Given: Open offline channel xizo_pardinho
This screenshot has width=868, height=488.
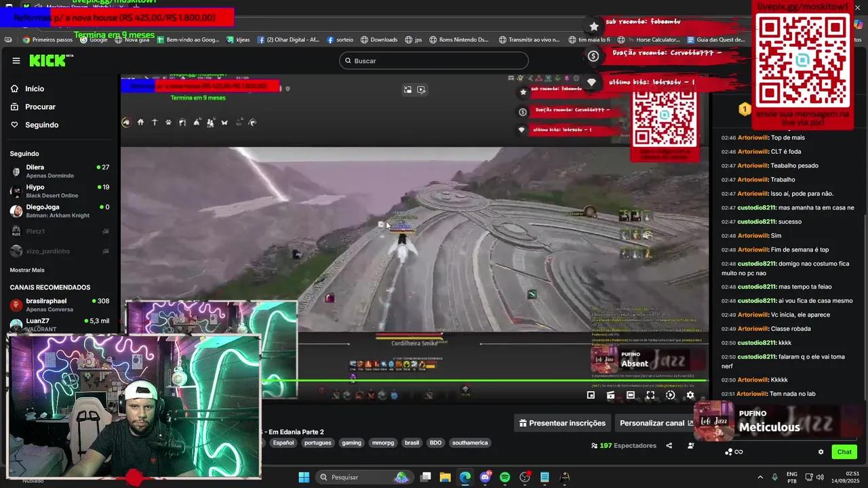Looking at the screenshot, I should [60, 251].
